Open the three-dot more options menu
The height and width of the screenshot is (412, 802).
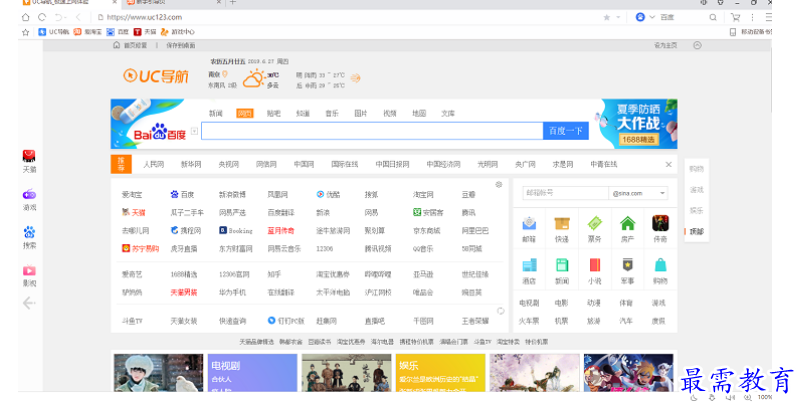point(752,17)
